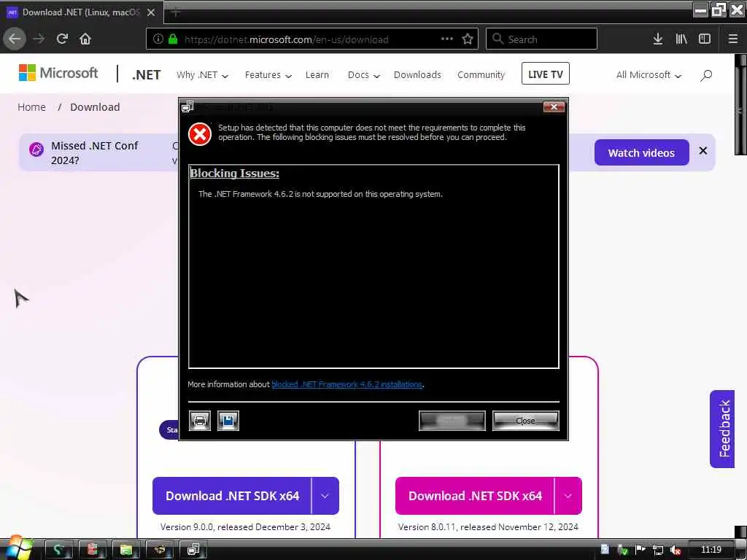This screenshot has width=747, height=560.
Task: Open the Firefox hamburger menu
Action: point(733,39)
